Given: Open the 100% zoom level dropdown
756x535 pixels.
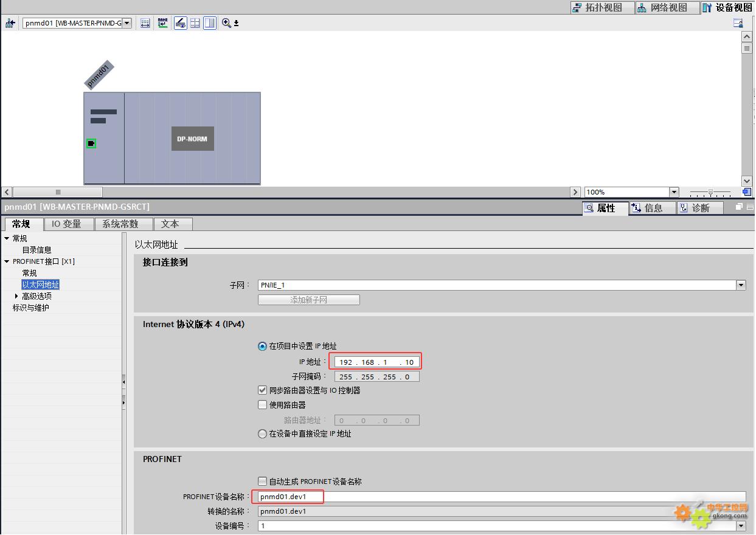Looking at the screenshot, I should pyautogui.click(x=673, y=192).
